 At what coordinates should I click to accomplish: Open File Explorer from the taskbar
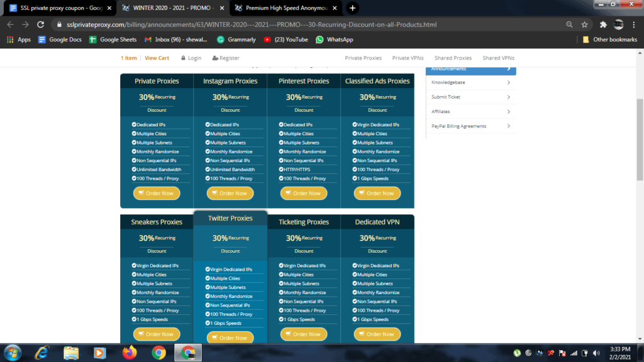tap(71, 353)
